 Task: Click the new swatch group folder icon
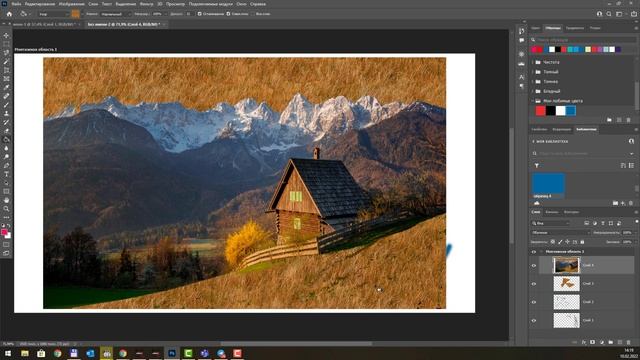click(x=609, y=120)
